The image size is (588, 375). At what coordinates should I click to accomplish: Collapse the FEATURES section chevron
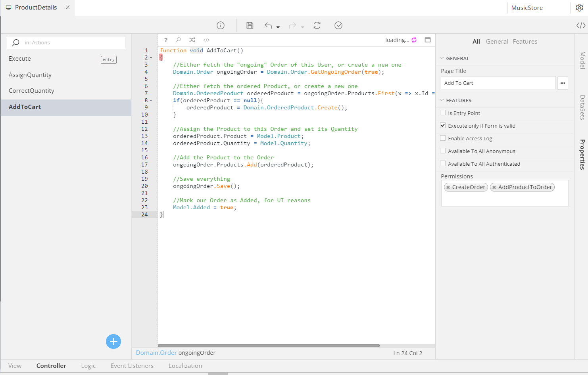click(x=442, y=100)
